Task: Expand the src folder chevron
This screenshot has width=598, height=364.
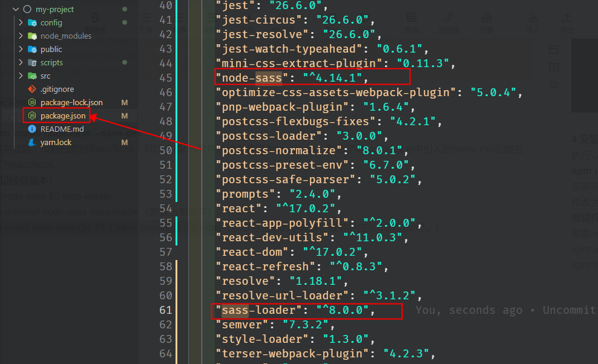Action: pyautogui.click(x=21, y=76)
